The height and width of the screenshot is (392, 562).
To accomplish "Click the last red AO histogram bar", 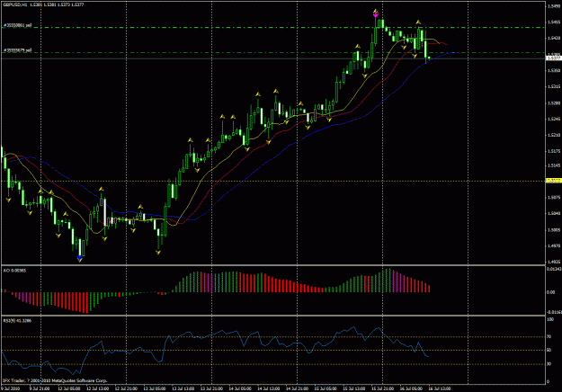I will click(429, 289).
